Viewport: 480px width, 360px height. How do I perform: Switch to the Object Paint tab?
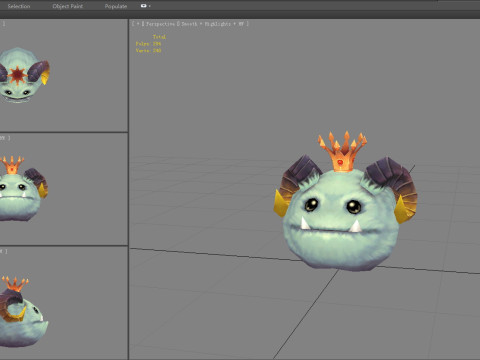click(68, 6)
